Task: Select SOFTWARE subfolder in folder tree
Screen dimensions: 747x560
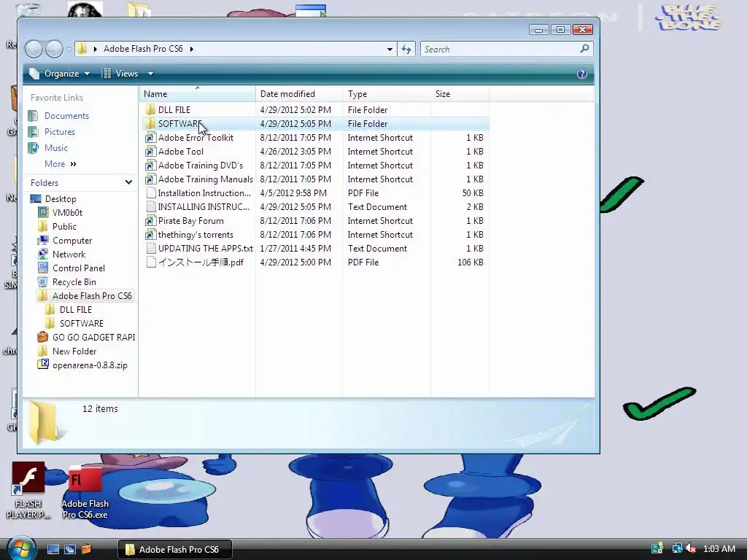Action: click(81, 323)
